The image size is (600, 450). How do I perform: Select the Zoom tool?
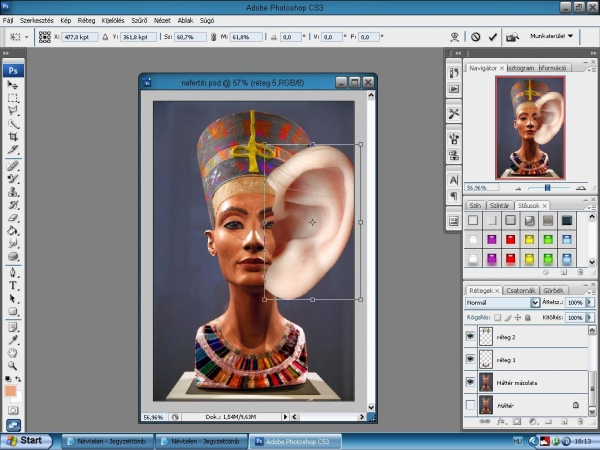pyautogui.click(x=13, y=366)
